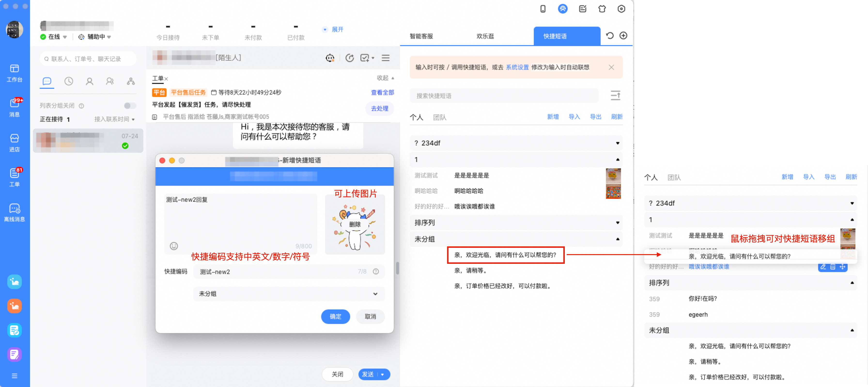Click the 展开 link in stats bar
Viewport: 868px width, 387px height.
point(337,29)
